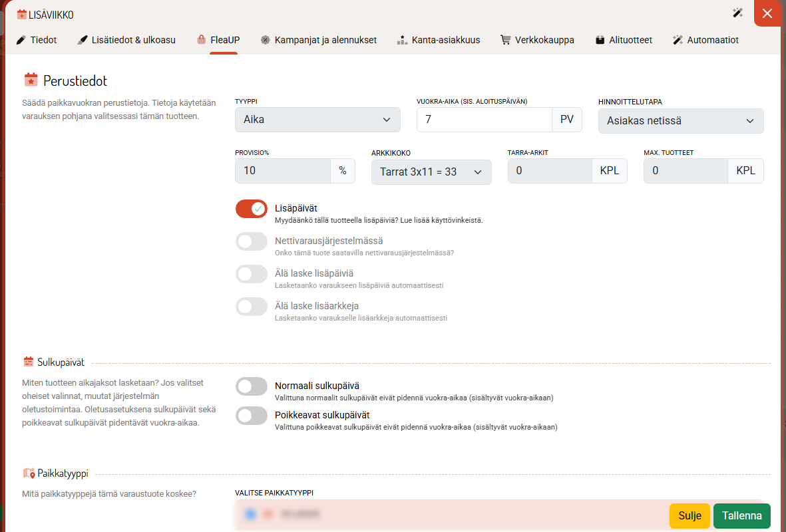Screen dimensions: 786x532
Task: Click the shopping bag icon on FleaUP
Action: 202,40
